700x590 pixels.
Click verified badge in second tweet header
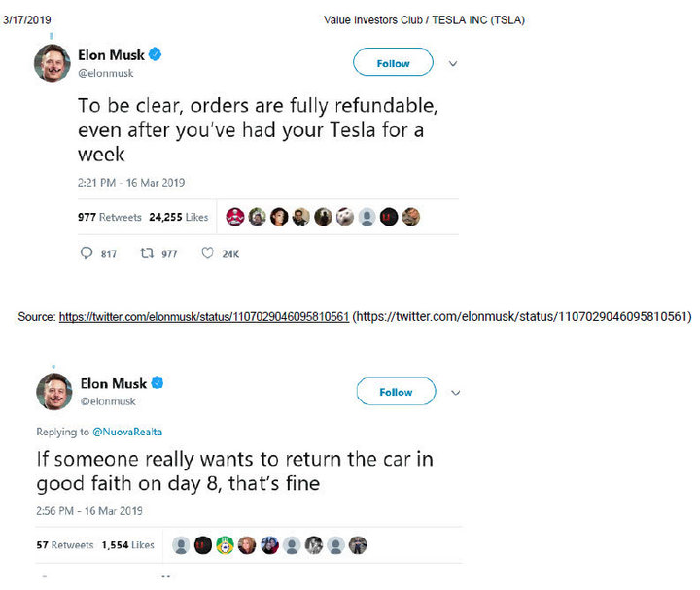[157, 383]
